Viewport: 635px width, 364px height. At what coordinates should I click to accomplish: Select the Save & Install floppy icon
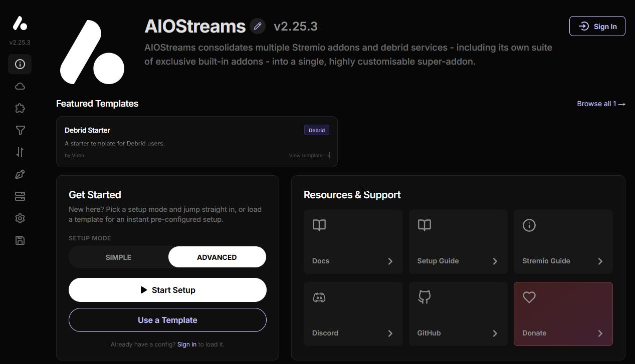click(x=20, y=240)
